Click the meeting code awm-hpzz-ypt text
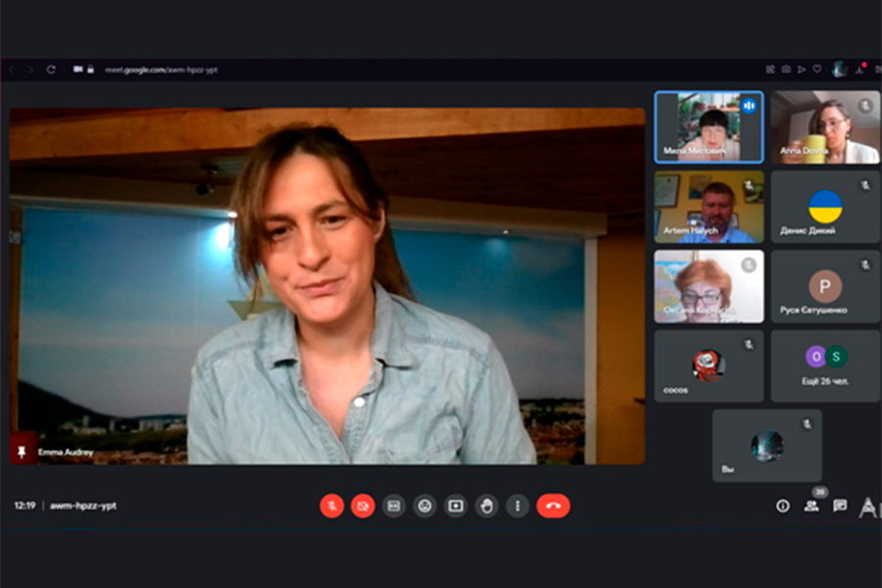The image size is (882, 588). click(x=83, y=506)
